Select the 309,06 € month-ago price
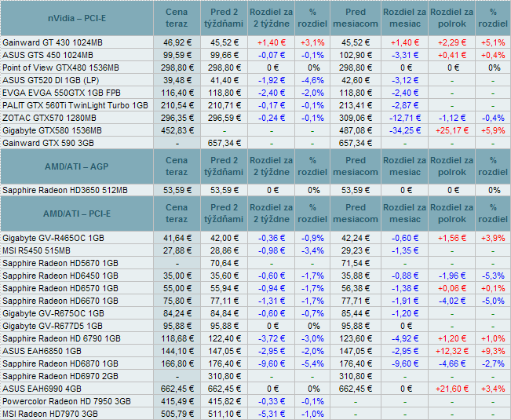The width and height of the screenshot is (511, 420). click(356, 118)
